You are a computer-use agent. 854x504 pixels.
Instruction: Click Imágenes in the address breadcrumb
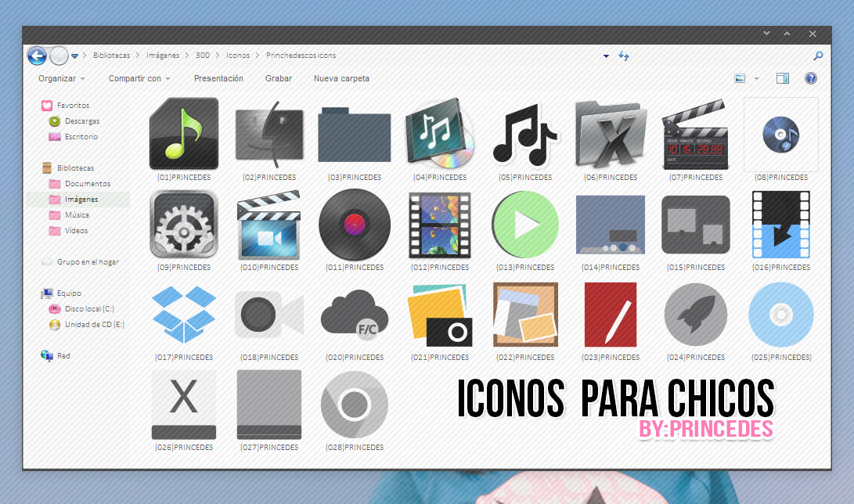coord(163,56)
